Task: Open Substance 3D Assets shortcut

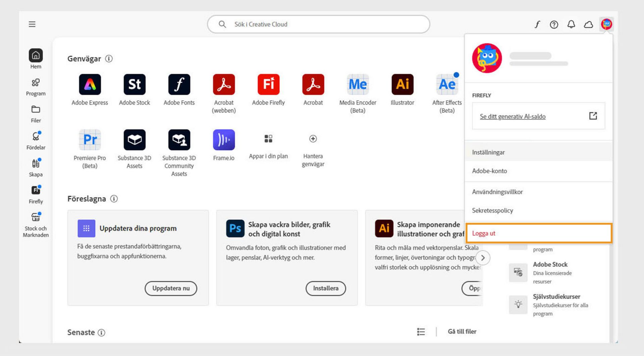Action: point(135,140)
